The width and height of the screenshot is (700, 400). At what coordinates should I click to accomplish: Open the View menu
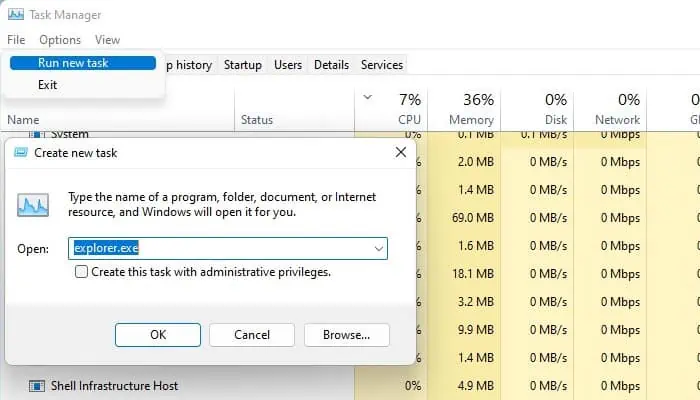107,40
